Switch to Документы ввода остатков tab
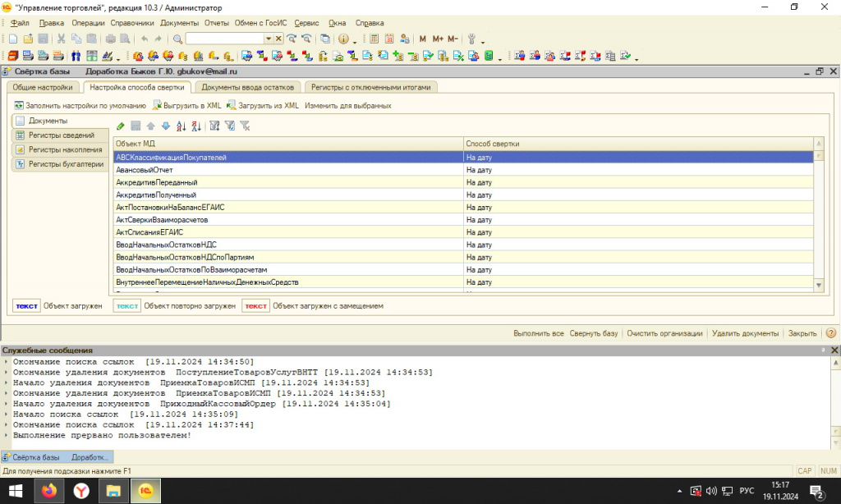The height and width of the screenshot is (504, 841). 247,87
